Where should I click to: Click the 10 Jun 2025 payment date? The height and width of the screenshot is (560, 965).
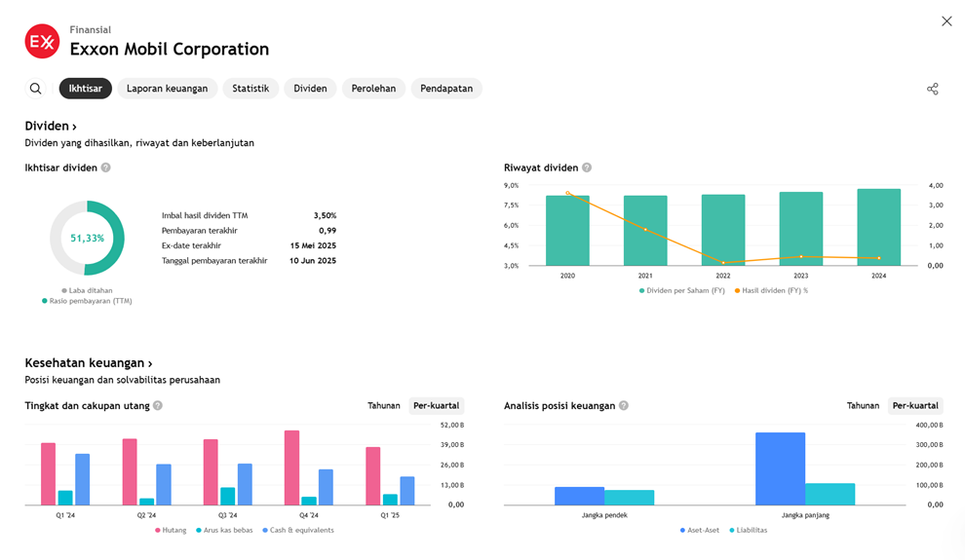(313, 261)
